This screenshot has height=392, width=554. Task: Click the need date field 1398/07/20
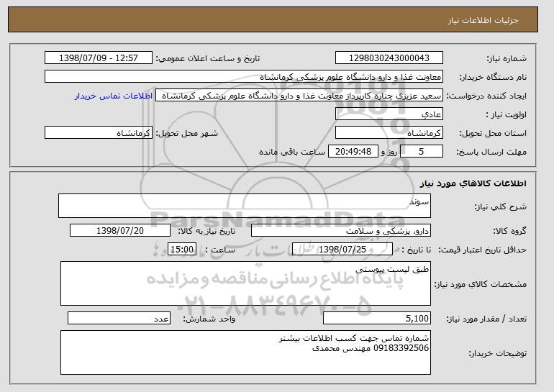point(120,231)
